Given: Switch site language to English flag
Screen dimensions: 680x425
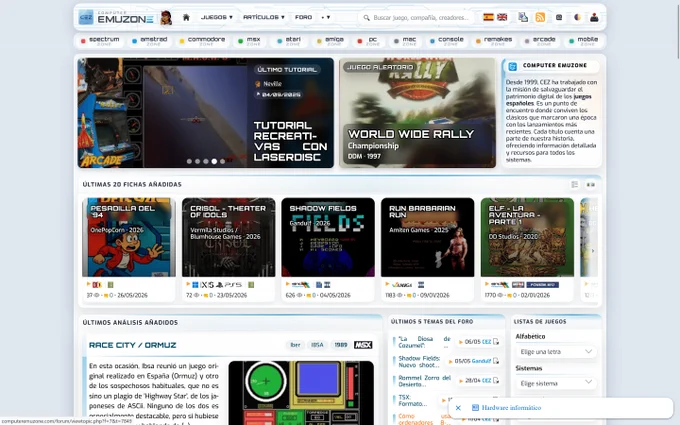Looking at the screenshot, I should [502, 17].
